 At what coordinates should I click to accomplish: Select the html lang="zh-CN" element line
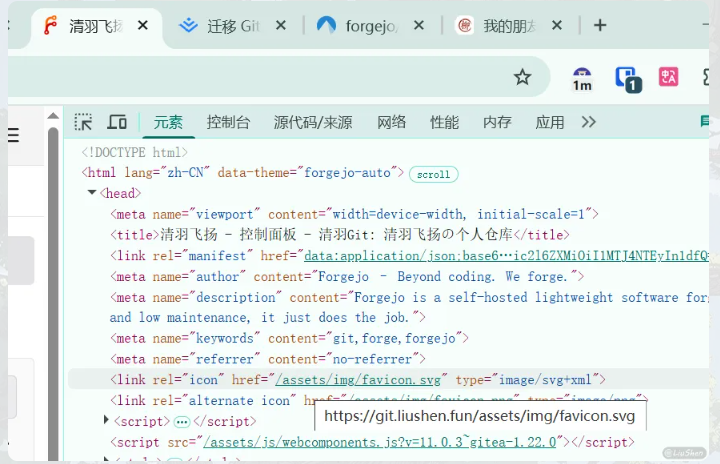pos(242,173)
